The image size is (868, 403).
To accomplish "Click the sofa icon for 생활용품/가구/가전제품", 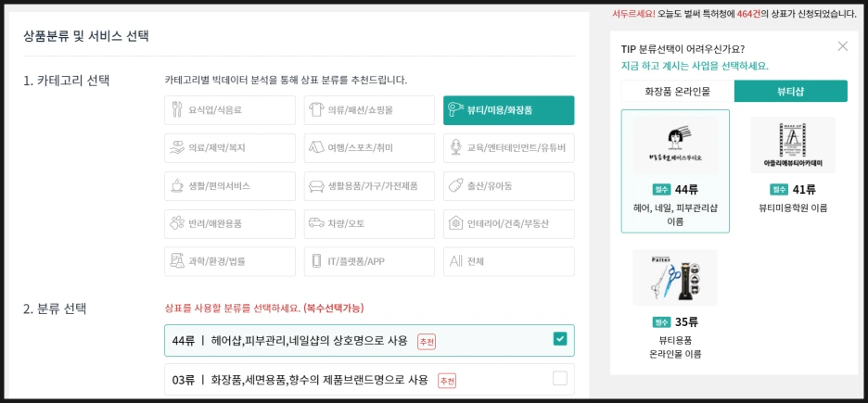I will pos(318,185).
